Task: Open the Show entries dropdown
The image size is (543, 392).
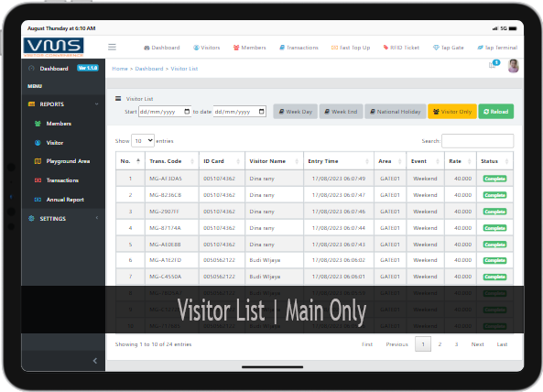Action: [x=143, y=141]
